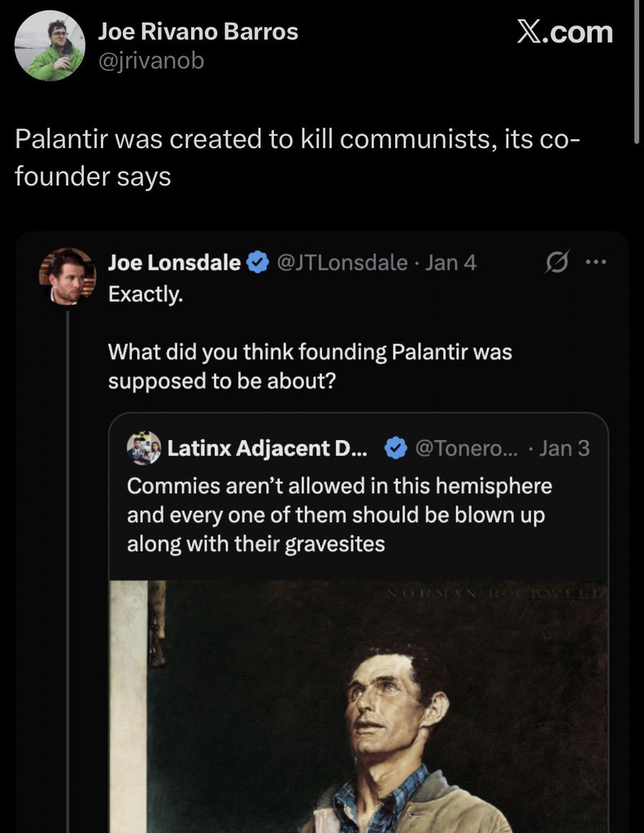Click the Jan 4 timestamp
The height and width of the screenshot is (833, 644).
[x=451, y=263]
